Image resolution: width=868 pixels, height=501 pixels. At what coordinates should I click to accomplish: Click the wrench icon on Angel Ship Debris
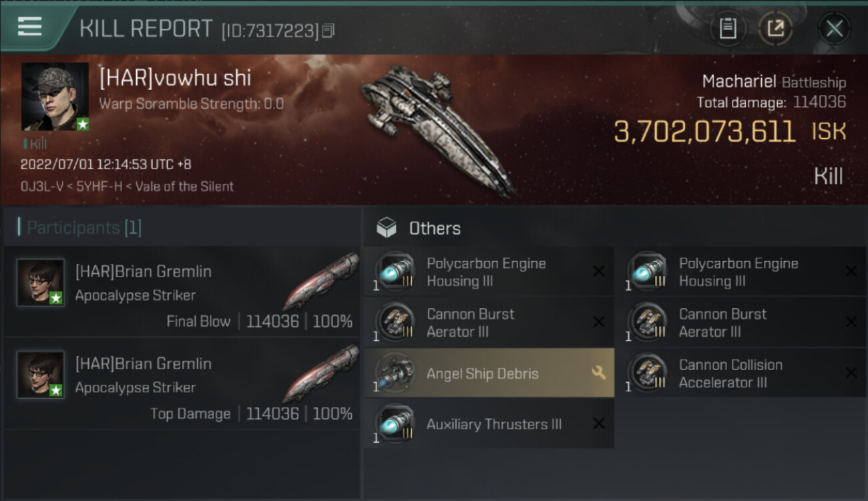pos(598,373)
